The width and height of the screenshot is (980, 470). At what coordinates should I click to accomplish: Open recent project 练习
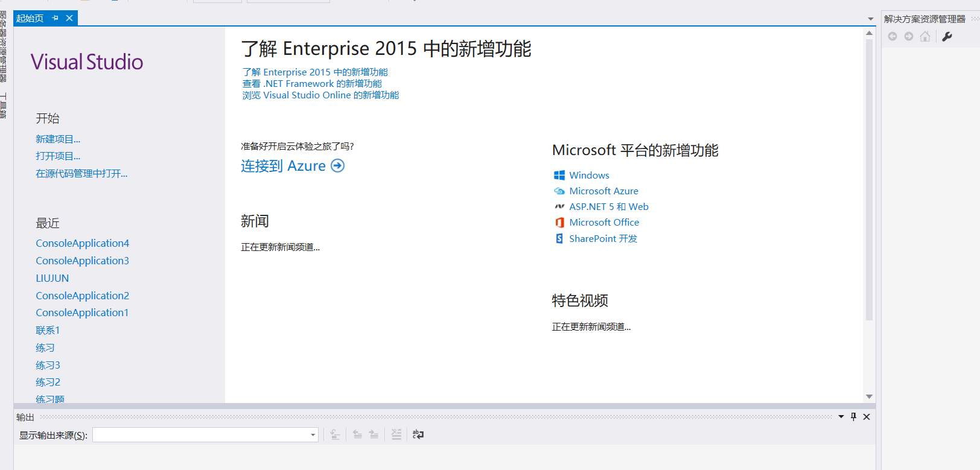coord(45,348)
